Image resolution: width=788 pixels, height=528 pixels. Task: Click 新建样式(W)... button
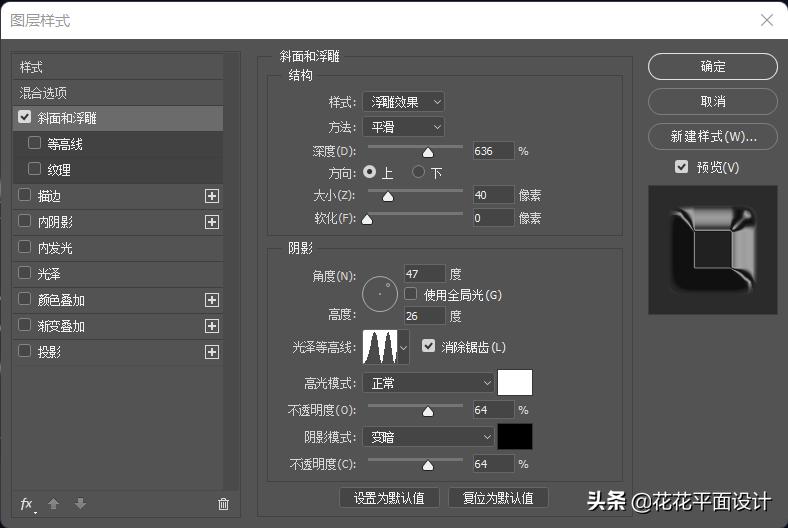click(x=713, y=136)
